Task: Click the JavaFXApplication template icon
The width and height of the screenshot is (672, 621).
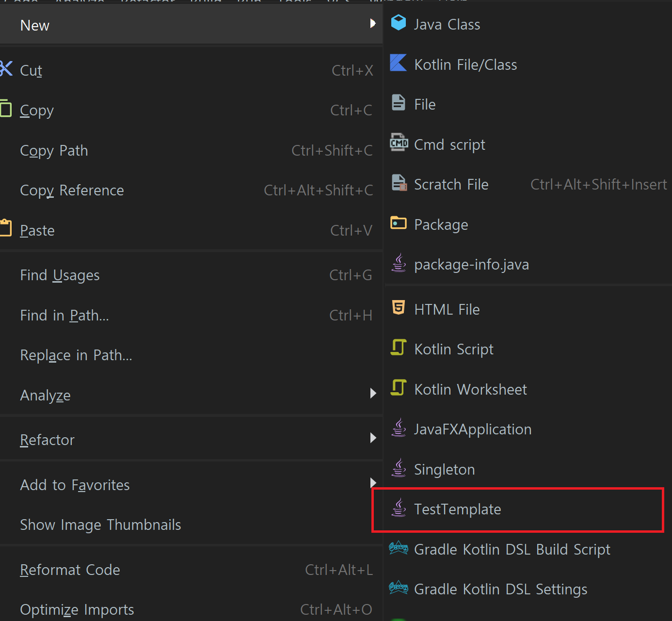Action: (x=399, y=428)
